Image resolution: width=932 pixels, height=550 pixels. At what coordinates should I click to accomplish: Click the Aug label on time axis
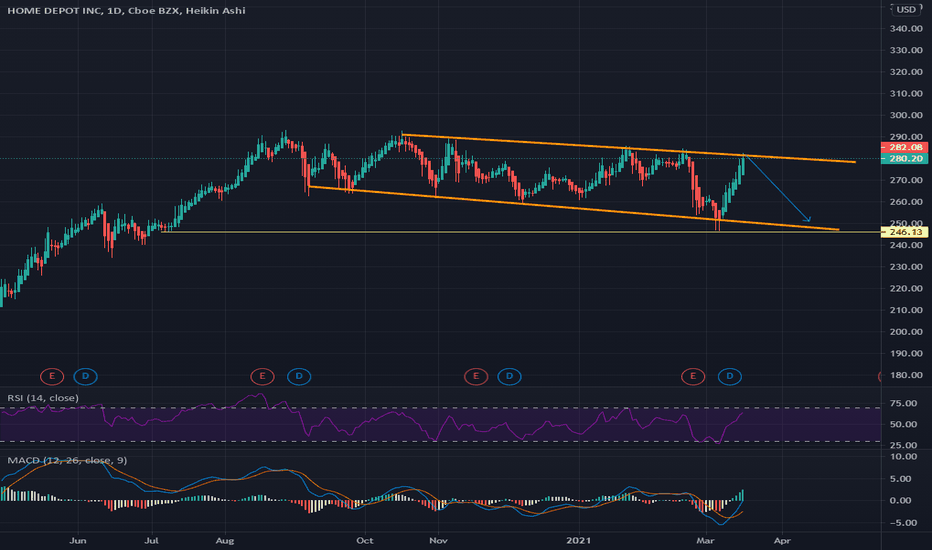225,540
